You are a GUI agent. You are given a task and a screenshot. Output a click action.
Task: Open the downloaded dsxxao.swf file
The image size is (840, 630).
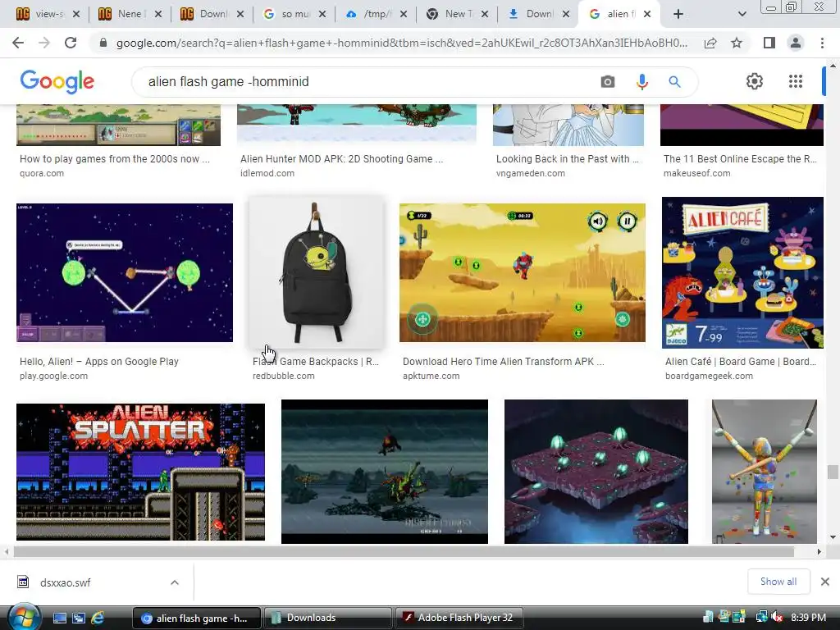(x=65, y=582)
